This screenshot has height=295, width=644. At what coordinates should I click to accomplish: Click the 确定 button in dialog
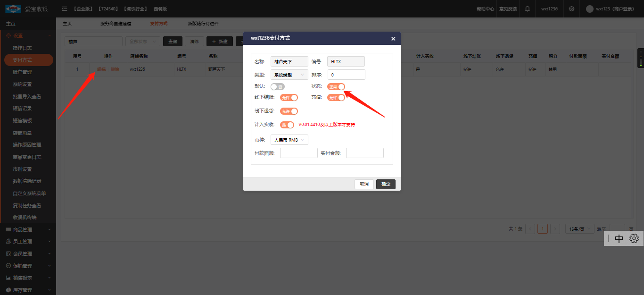(x=386, y=184)
